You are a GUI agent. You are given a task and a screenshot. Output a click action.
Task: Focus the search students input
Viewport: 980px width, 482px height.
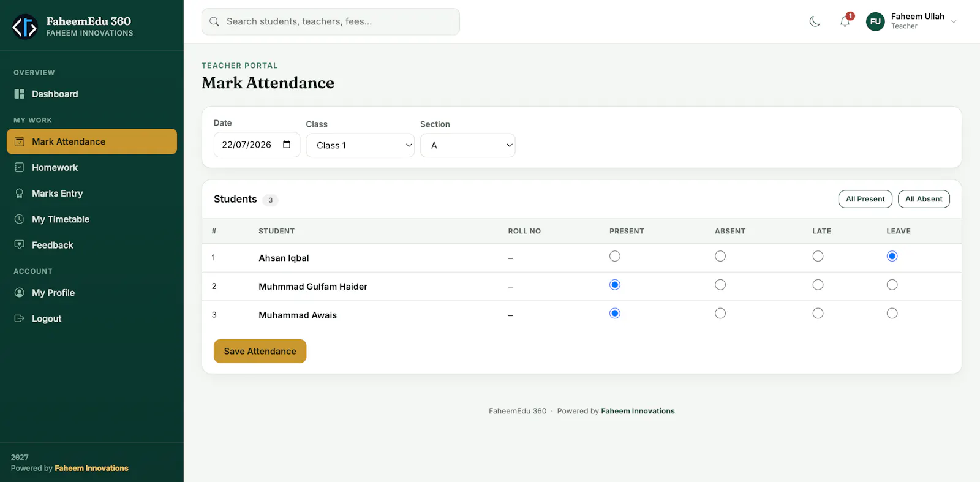point(331,21)
